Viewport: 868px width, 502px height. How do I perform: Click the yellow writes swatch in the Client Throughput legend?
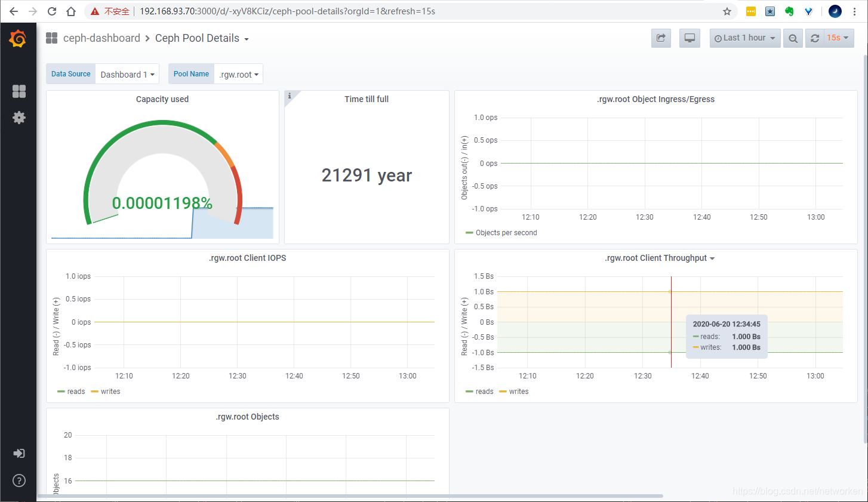(503, 392)
